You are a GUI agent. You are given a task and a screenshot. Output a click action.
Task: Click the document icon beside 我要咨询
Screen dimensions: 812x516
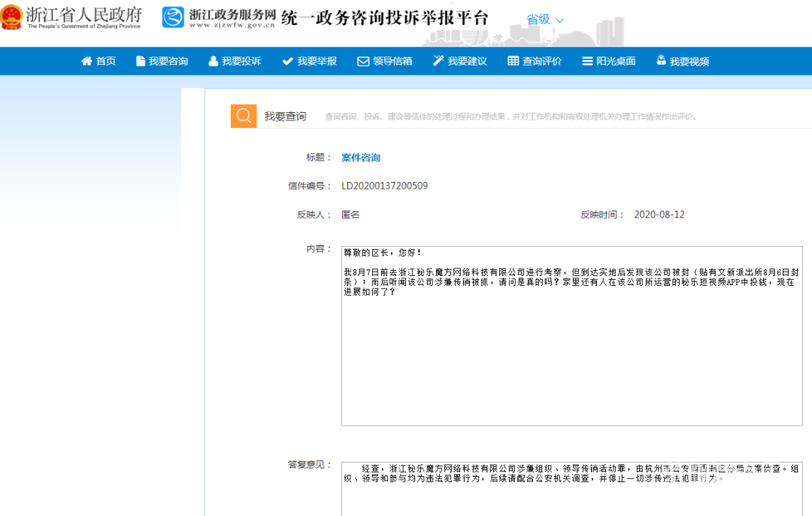point(140,61)
